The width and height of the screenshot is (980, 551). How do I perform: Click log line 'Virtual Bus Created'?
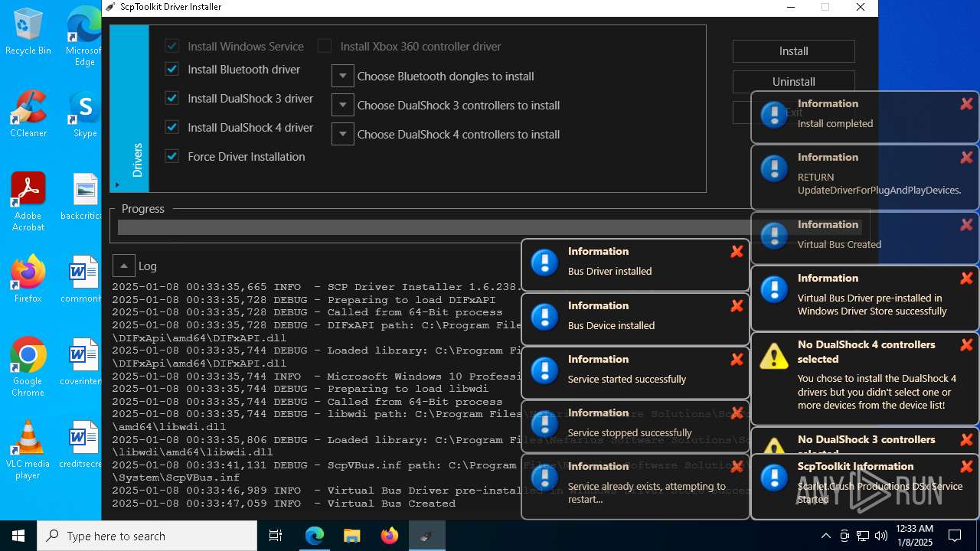pyautogui.click(x=284, y=504)
